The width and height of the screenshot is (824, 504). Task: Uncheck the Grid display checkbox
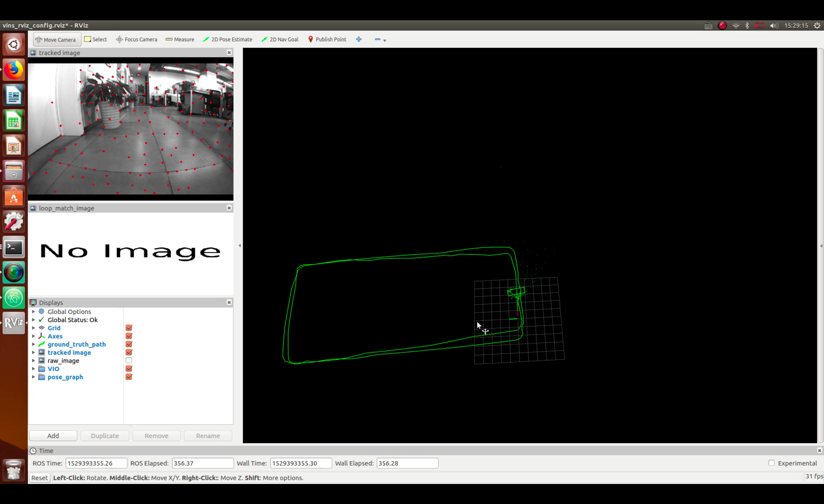pos(129,328)
